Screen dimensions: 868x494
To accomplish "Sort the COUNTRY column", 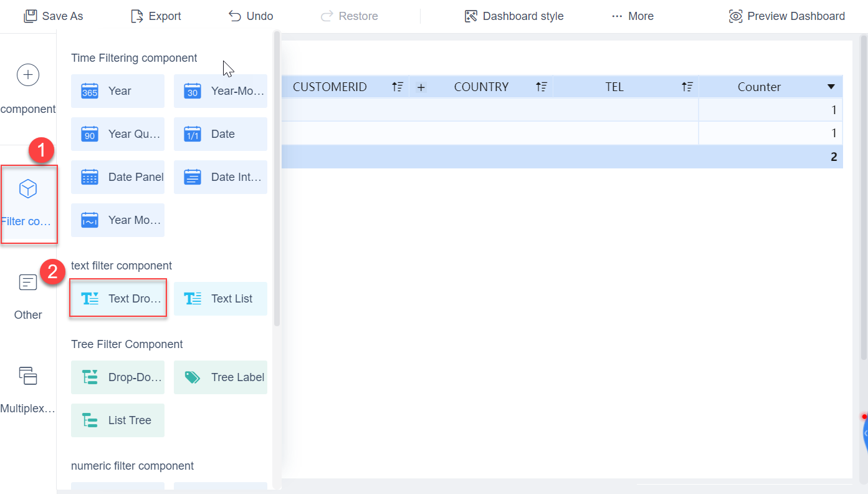I will pos(541,87).
